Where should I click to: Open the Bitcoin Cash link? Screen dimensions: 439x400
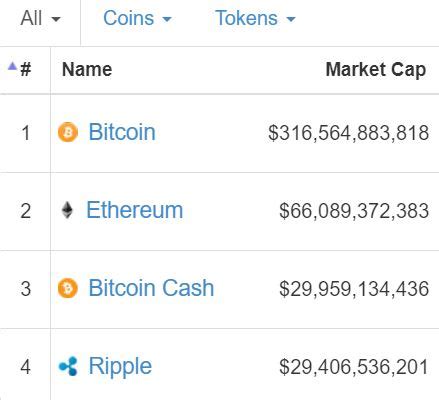[151, 288]
